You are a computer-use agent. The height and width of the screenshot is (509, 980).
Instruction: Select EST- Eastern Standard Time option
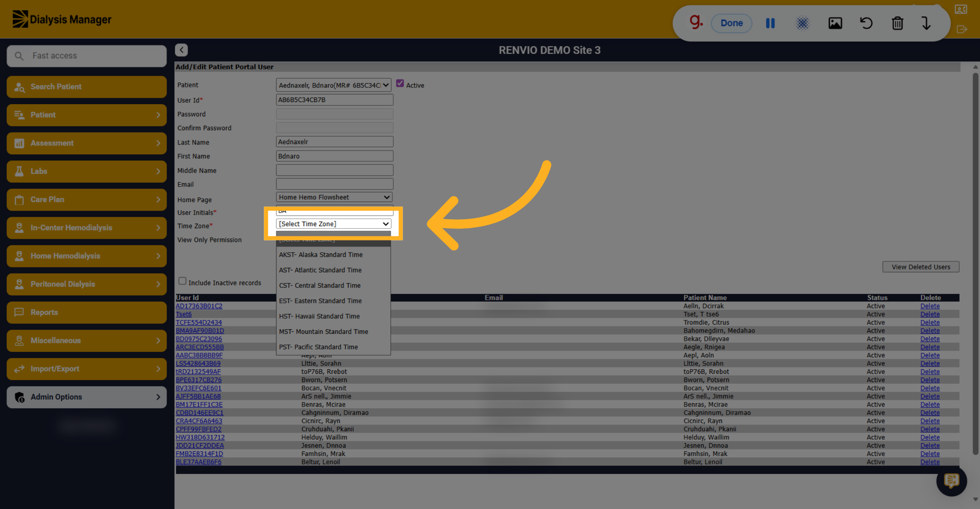coord(333,301)
